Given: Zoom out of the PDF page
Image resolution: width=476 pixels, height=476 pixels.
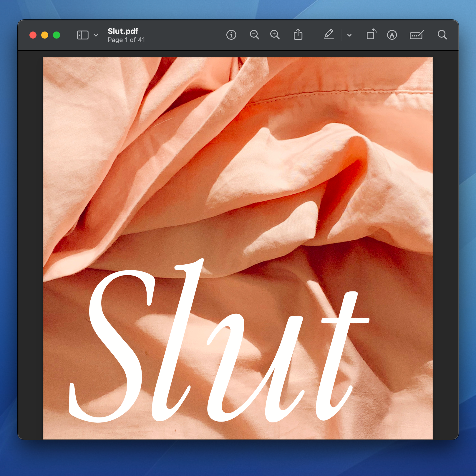Looking at the screenshot, I should [x=255, y=35].
